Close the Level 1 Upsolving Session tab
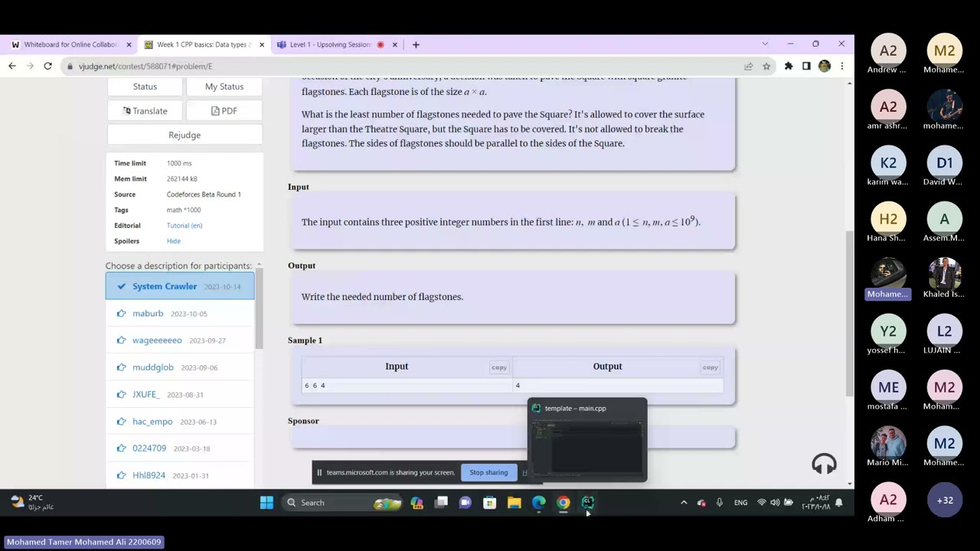Screen dimensions: 980x551 tap(395, 44)
